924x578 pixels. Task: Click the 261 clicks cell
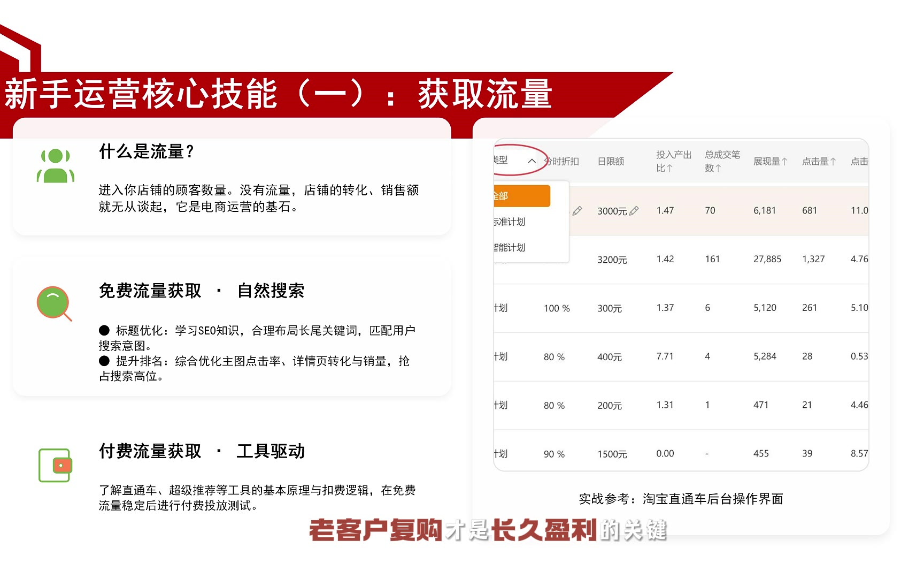click(810, 308)
